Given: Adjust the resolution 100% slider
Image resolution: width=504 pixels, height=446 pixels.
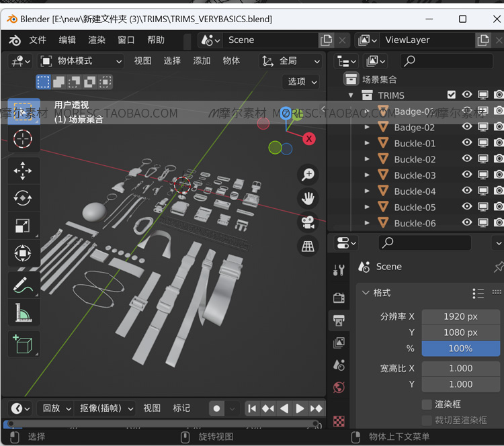Looking at the screenshot, I should (x=460, y=349).
